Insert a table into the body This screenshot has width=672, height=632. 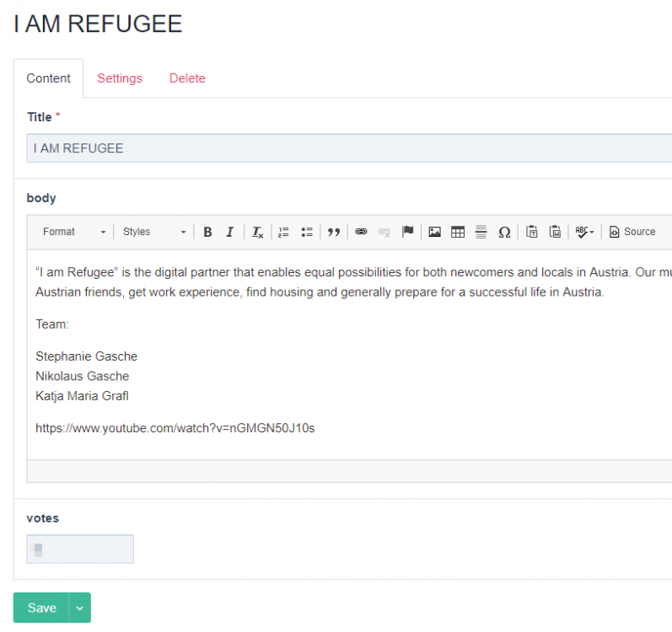click(x=458, y=232)
